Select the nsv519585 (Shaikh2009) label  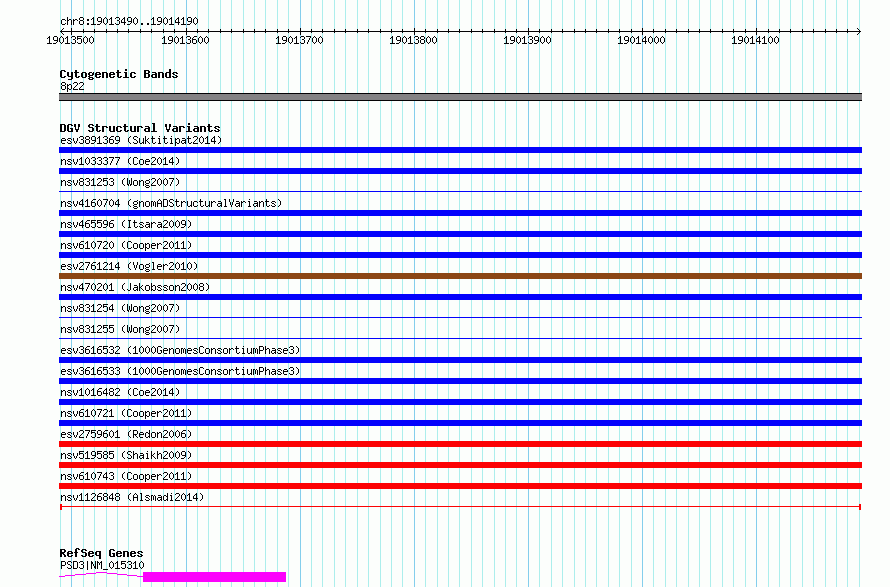[126, 455]
